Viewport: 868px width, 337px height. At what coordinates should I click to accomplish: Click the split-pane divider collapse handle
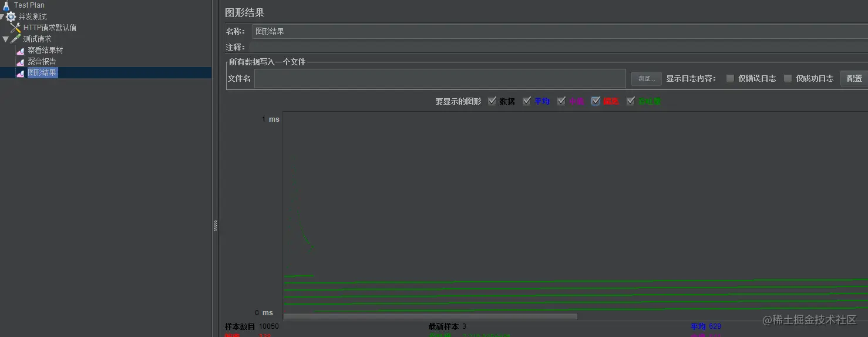point(215,225)
